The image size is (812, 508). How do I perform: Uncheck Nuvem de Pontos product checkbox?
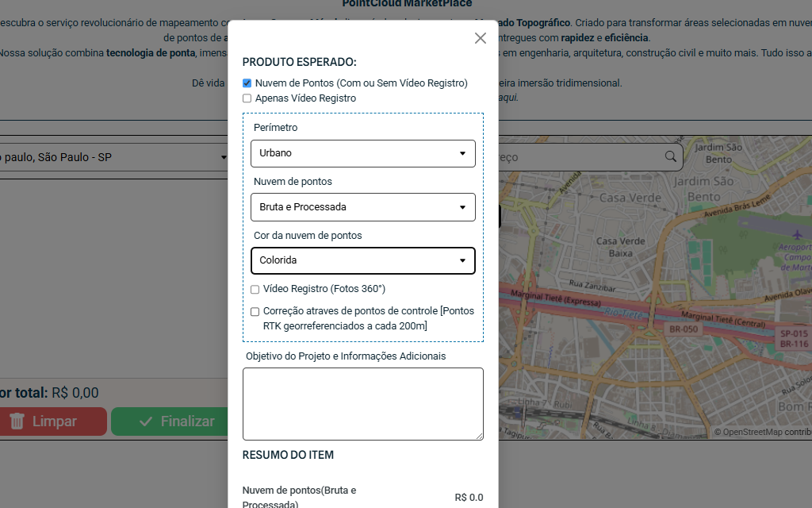point(247,83)
